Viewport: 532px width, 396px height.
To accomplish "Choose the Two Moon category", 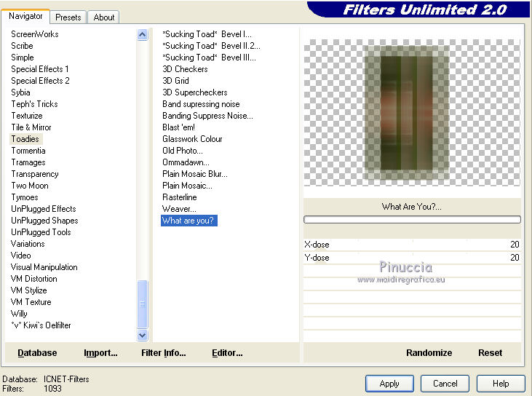I will (30, 186).
